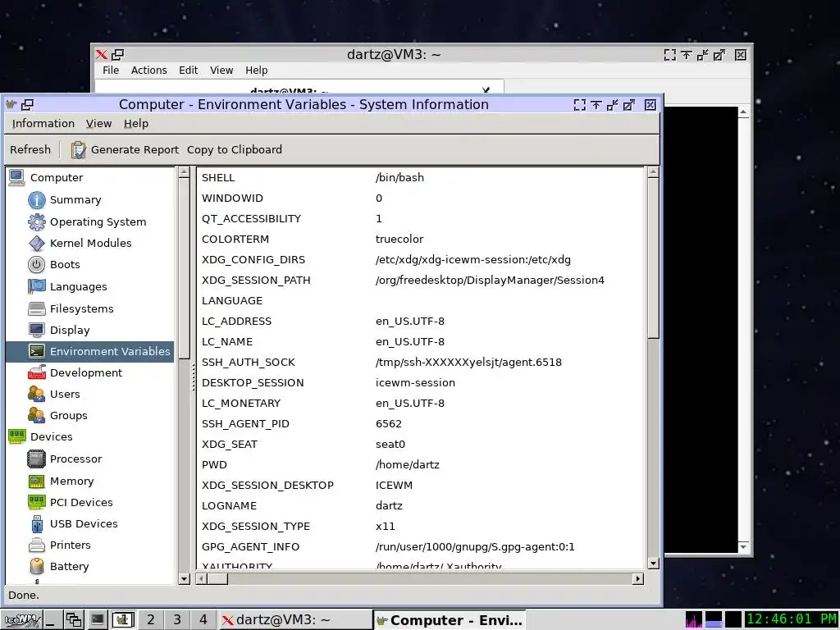The height and width of the screenshot is (630, 840).
Task: Select the LC_MONETARY row
Action: [421, 404]
